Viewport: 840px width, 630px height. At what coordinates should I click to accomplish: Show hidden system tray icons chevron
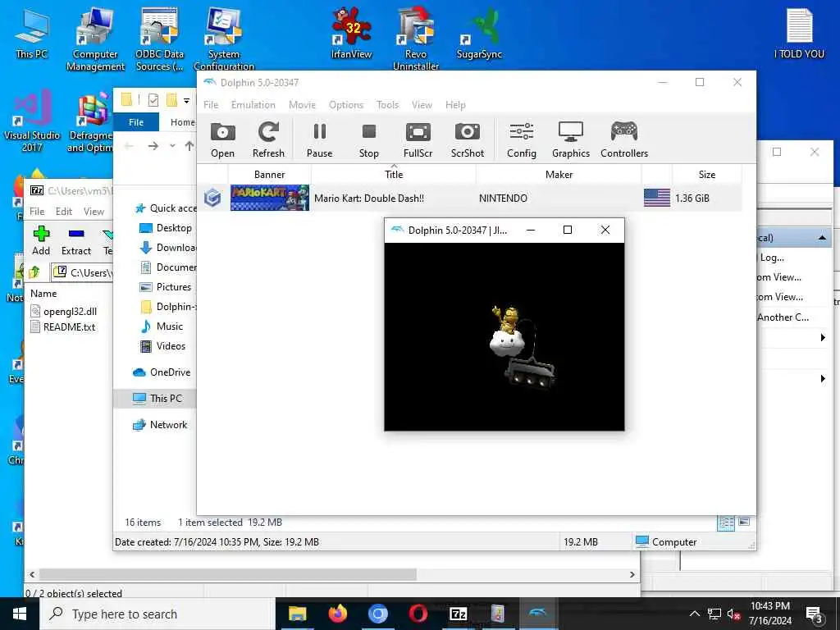tap(694, 614)
